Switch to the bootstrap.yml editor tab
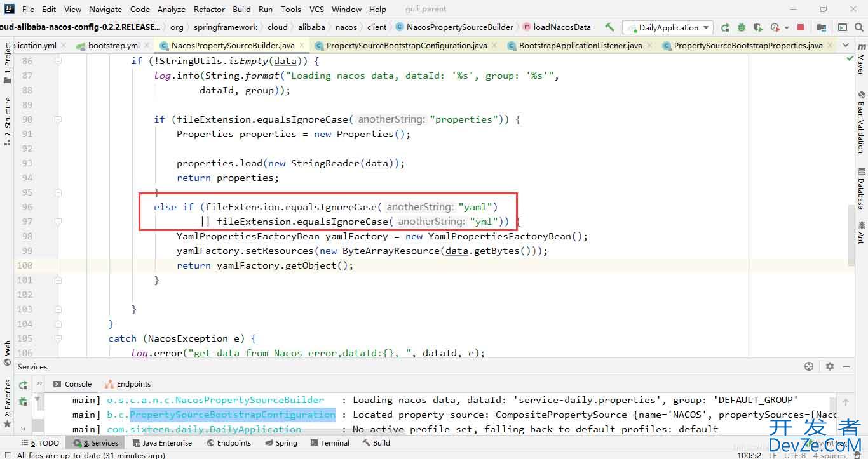 114,46
